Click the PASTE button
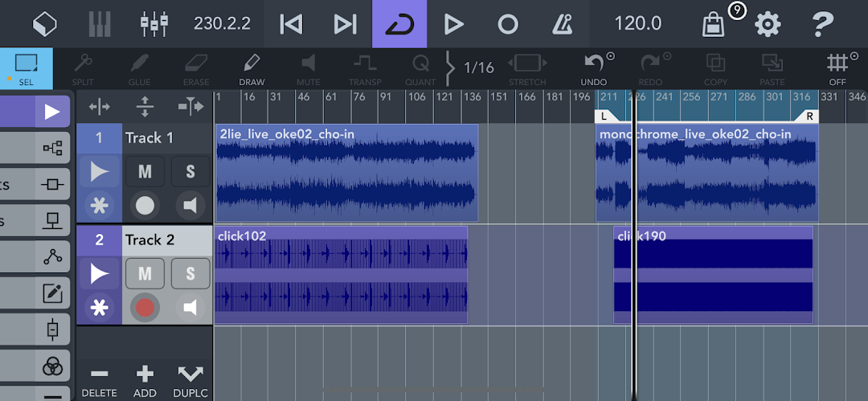Viewport: 868px width, 401px height. [x=772, y=69]
